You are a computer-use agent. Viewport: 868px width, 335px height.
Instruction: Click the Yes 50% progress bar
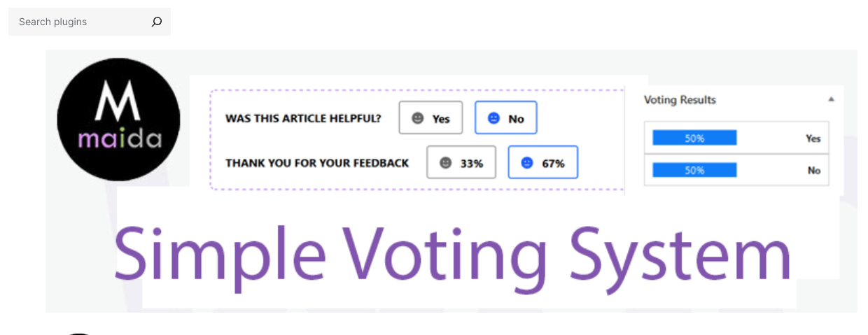(694, 138)
